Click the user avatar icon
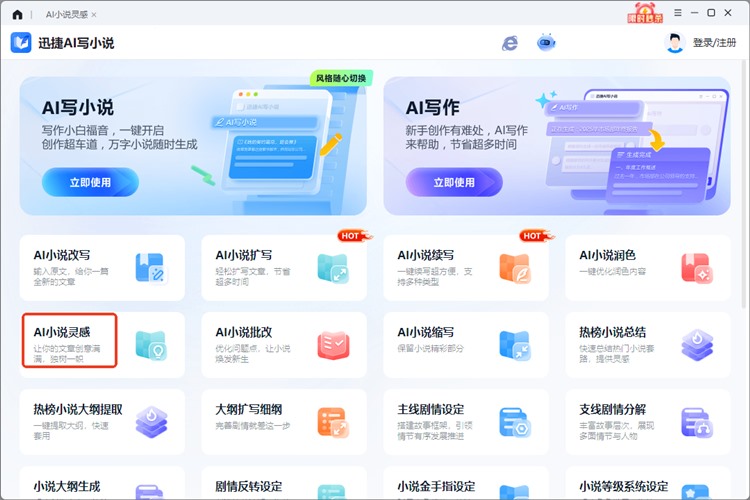The width and height of the screenshot is (750, 500). click(675, 43)
